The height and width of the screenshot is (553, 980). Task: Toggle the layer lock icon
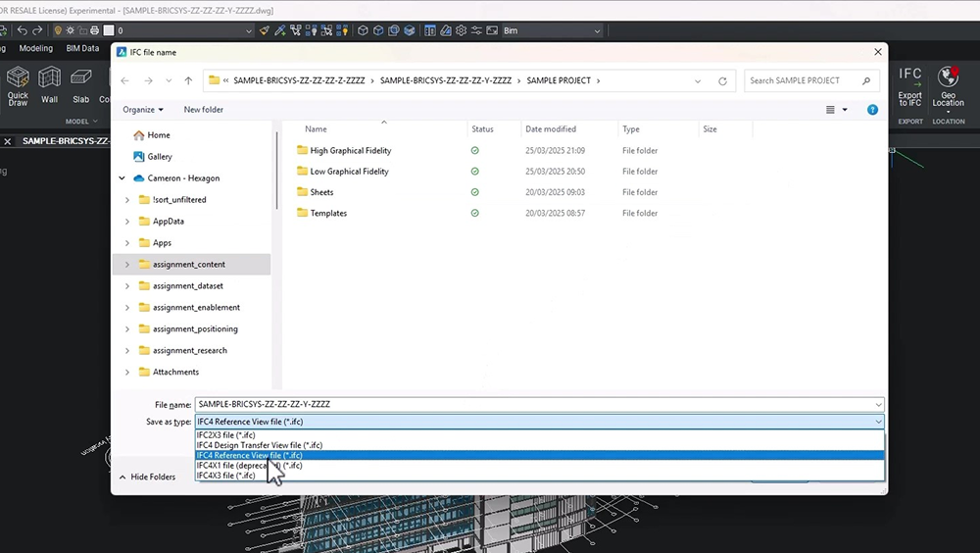[82, 30]
